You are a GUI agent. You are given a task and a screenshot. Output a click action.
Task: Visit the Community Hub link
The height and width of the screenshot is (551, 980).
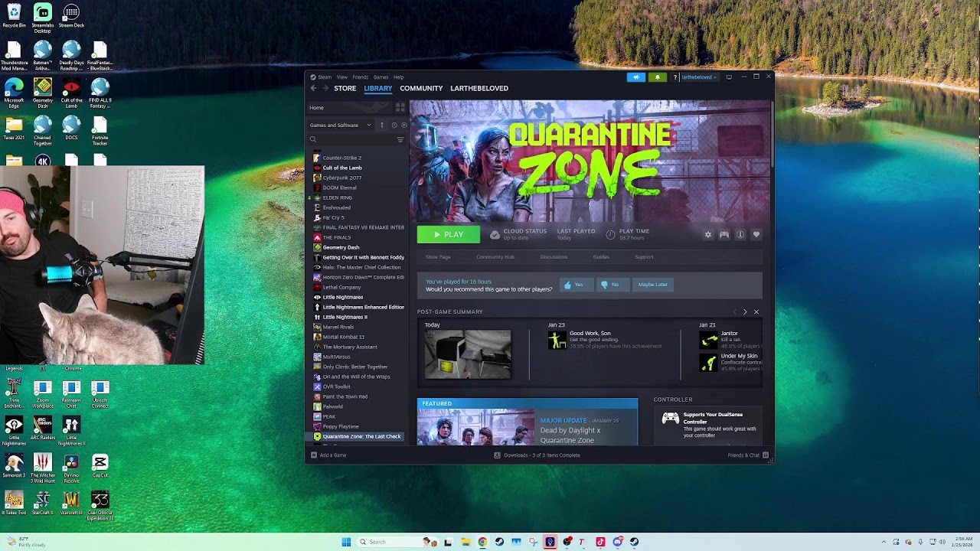[x=495, y=257]
